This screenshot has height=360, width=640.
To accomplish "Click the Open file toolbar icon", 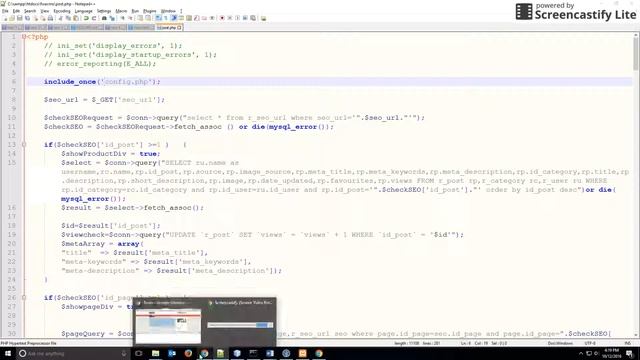I will [x=12, y=18].
